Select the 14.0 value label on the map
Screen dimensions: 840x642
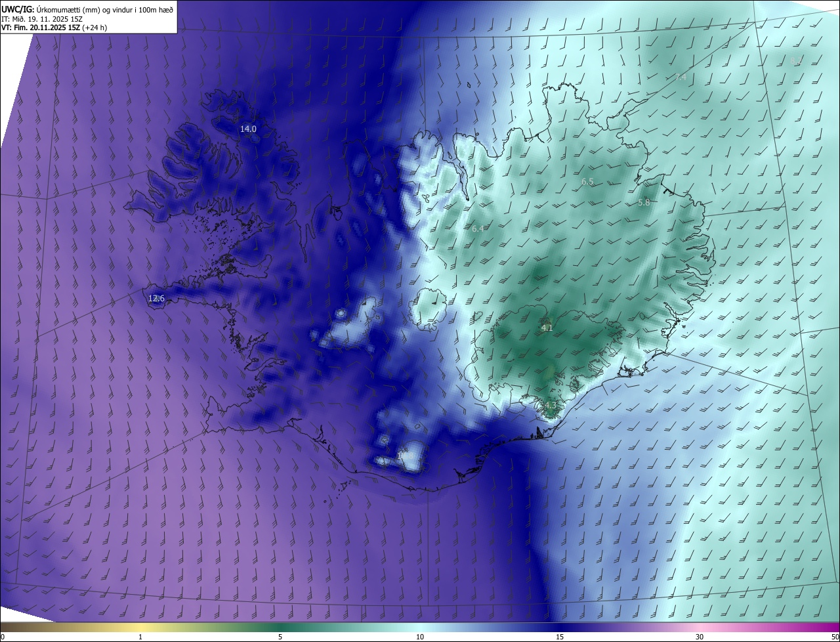[248, 129]
